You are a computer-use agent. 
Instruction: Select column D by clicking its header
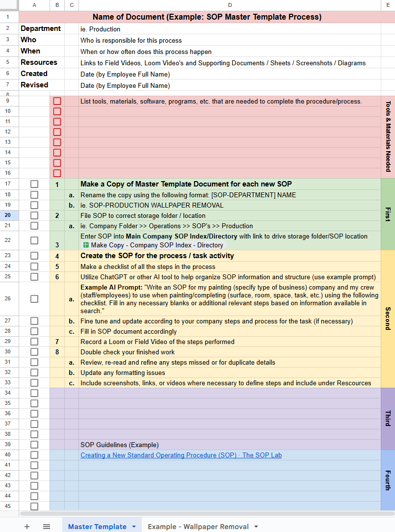pyautogui.click(x=230, y=5)
